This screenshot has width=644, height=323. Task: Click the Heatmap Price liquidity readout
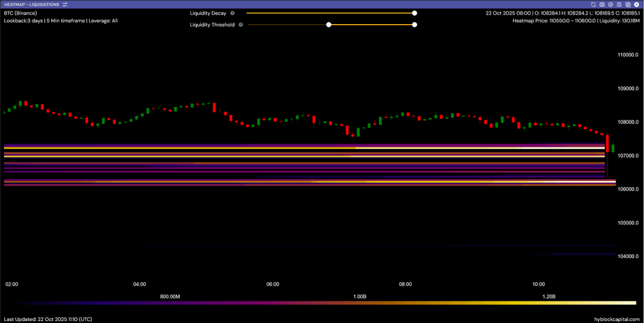coord(576,21)
